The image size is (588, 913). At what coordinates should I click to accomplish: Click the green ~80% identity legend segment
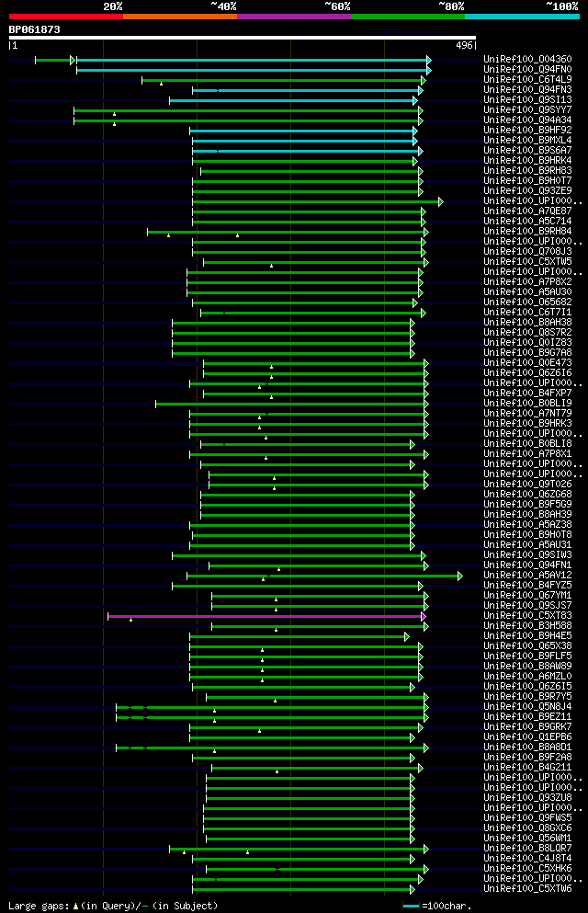[x=408, y=17]
